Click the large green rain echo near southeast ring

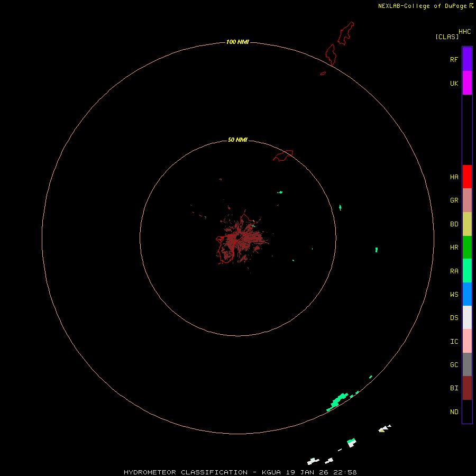(337, 402)
